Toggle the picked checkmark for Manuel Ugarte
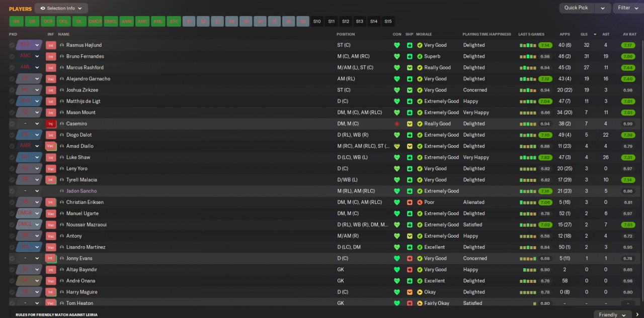 [x=12, y=214]
